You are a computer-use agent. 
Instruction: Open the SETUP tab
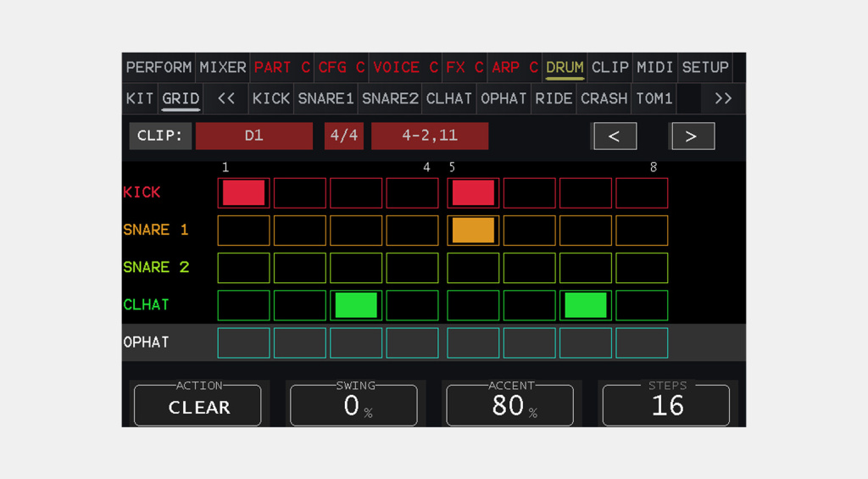pos(705,68)
